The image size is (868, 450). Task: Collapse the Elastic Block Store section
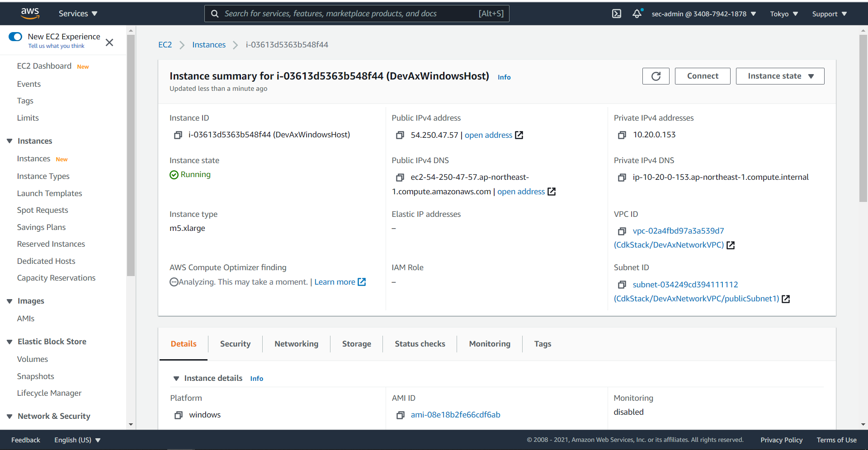click(9, 342)
